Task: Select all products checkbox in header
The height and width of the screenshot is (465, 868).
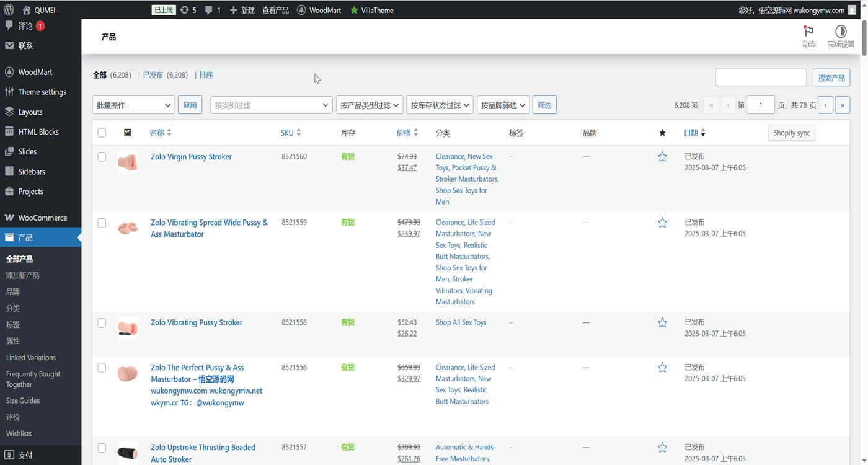Action: pyautogui.click(x=102, y=133)
